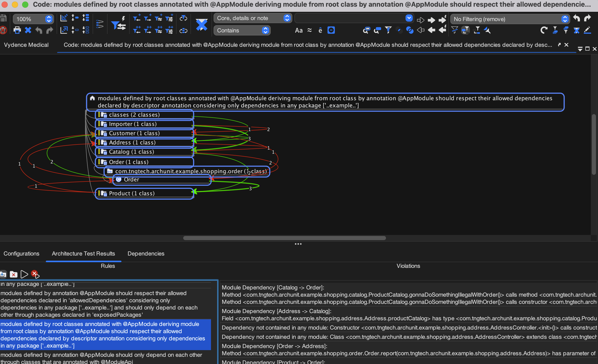Click the red X with play icon
This screenshot has width=598, height=364.
[35, 274]
